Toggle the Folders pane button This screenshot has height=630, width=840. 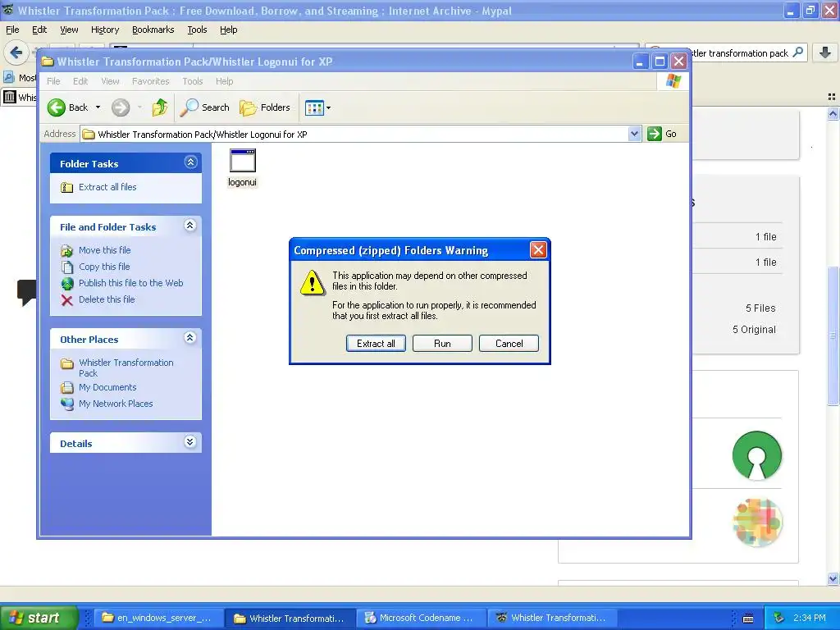[x=265, y=107]
